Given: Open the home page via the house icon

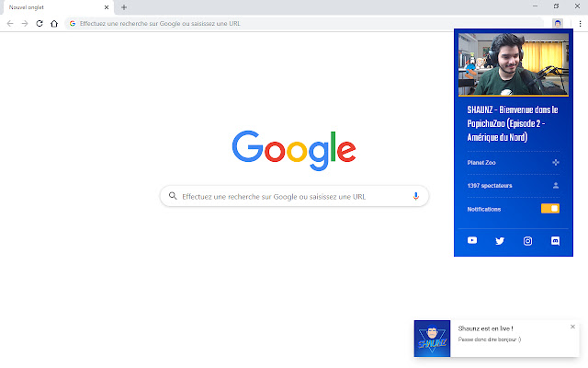Looking at the screenshot, I should [54, 24].
